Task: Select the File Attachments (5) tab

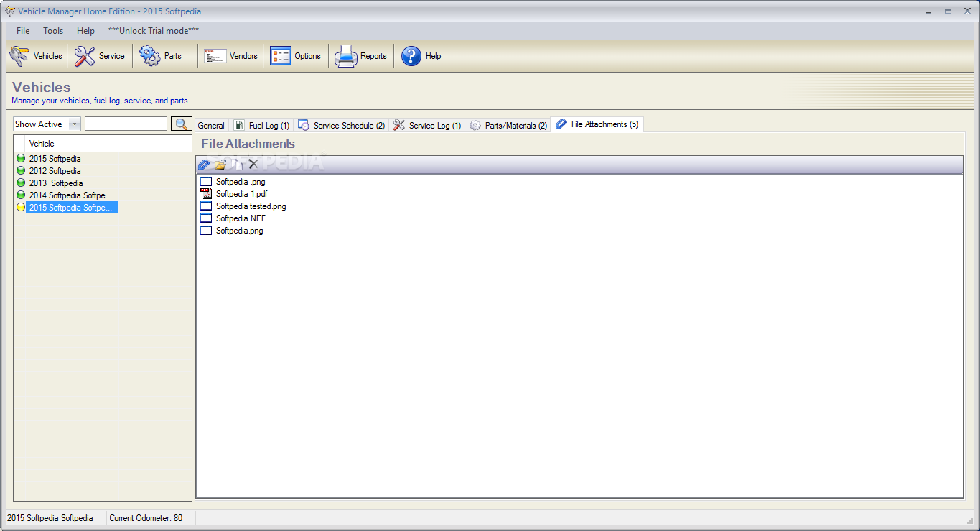Action: coord(597,124)
